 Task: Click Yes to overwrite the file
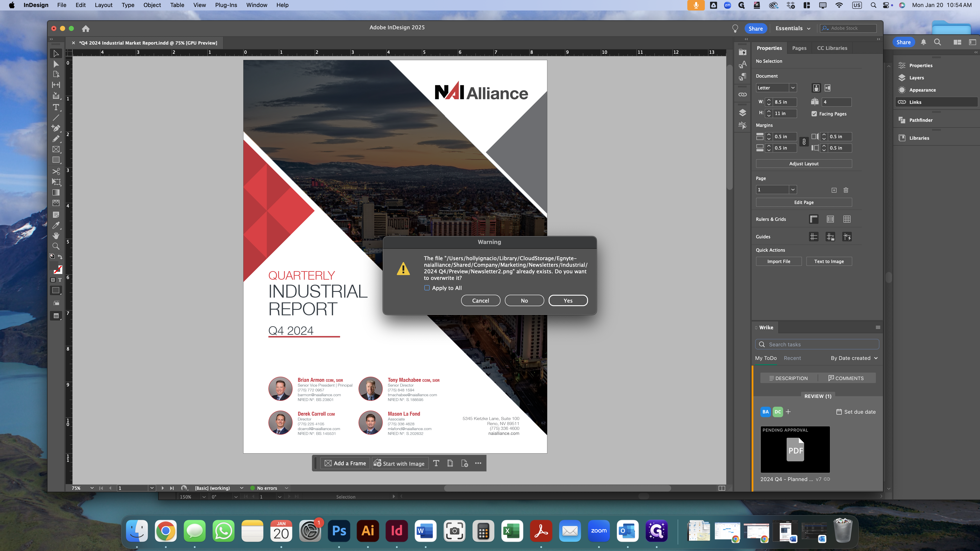point(568,300)
